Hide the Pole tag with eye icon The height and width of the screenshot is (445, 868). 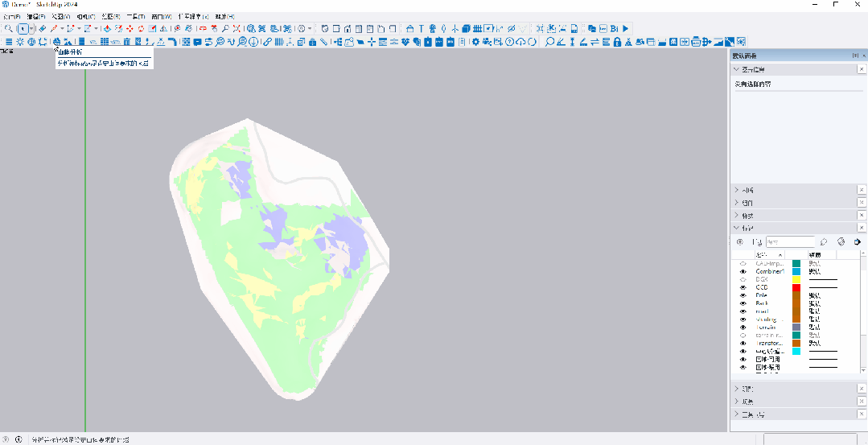tap(743, 295)
